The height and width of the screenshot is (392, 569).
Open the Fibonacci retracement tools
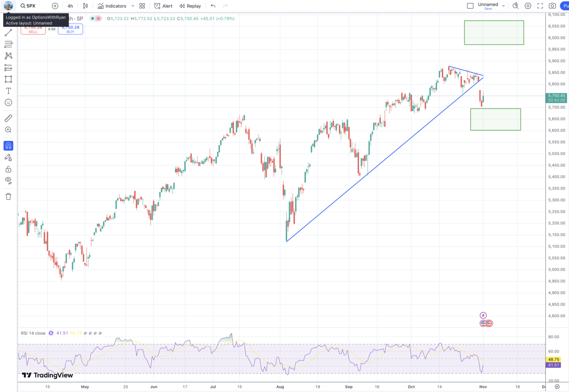tap(8, 44)
